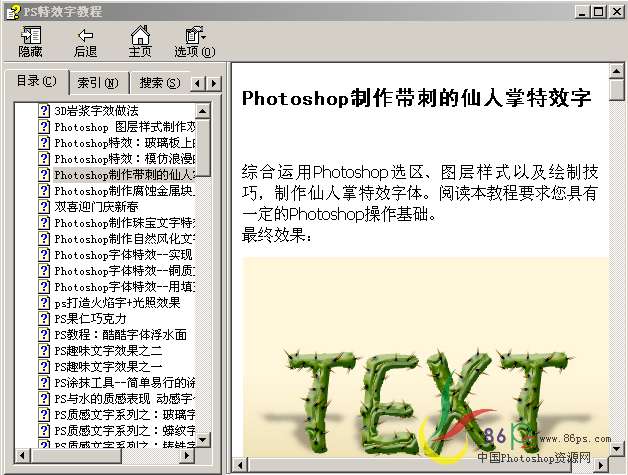Open topic Photoshop字体特效--铜质
Viewport: 628px width, 475px height.
coord(125,271)
